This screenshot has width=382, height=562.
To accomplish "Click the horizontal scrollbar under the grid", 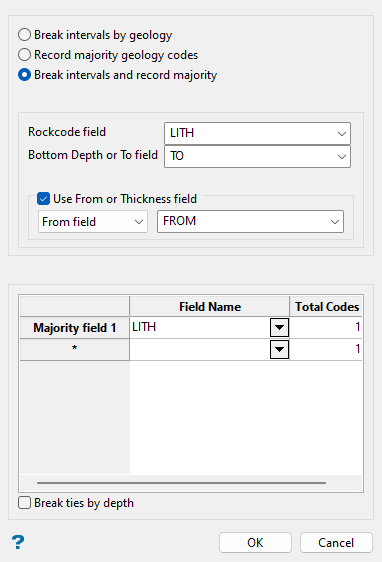I will tap(181, 483).
